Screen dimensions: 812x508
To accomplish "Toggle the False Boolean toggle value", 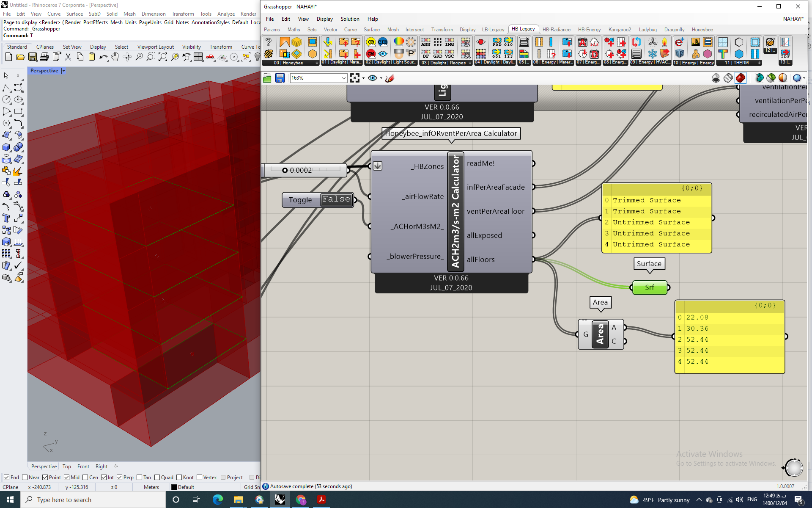I will pos(336,199).
